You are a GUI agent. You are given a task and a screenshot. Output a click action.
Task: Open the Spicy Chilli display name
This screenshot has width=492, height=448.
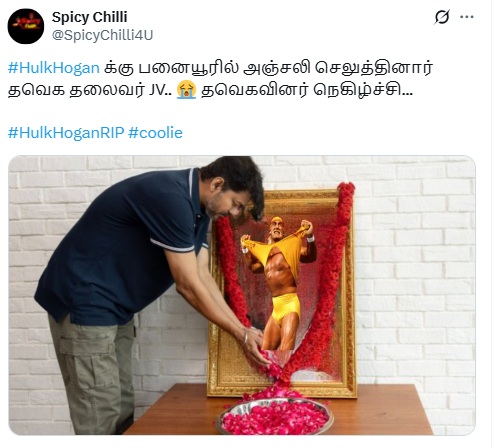pyautogui.click(x=89, y=17)
